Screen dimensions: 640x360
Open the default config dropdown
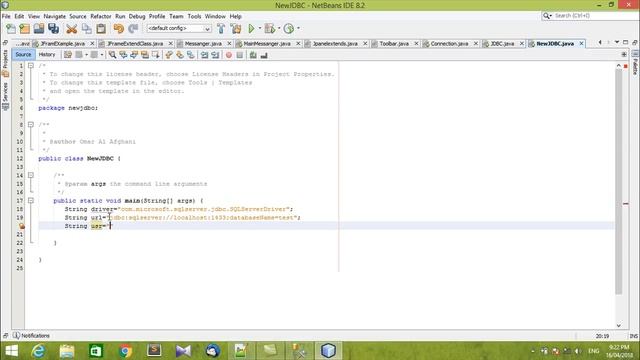tap(179, 29)
